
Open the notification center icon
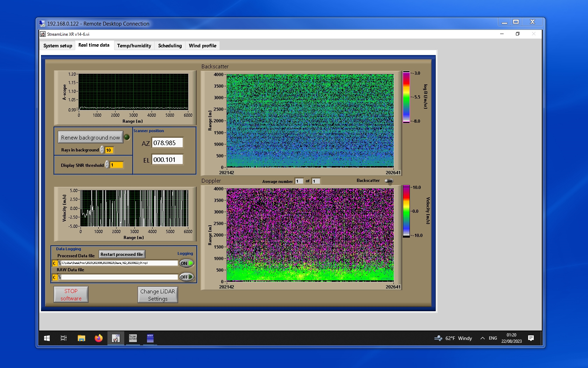click(531, 338)
